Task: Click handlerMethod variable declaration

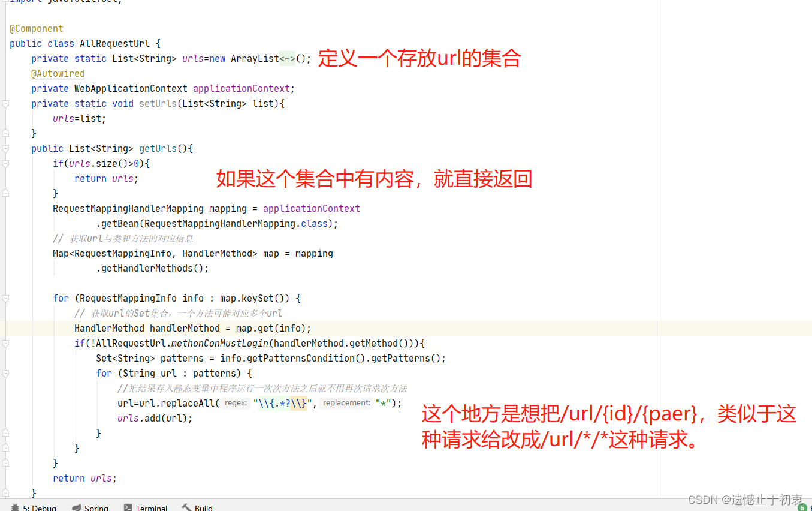Action: [185, 329]
